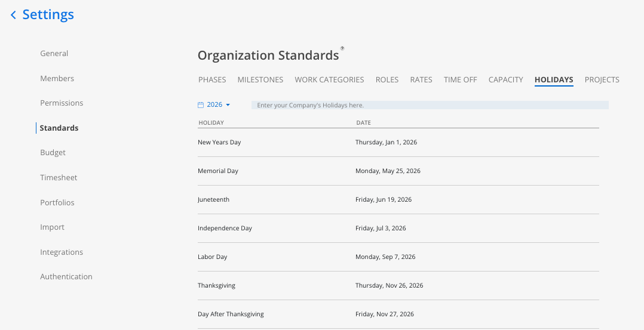The height and width of the screenshot is (330, 644).
Task: Select Standards in sidebar
Action: 59,128
